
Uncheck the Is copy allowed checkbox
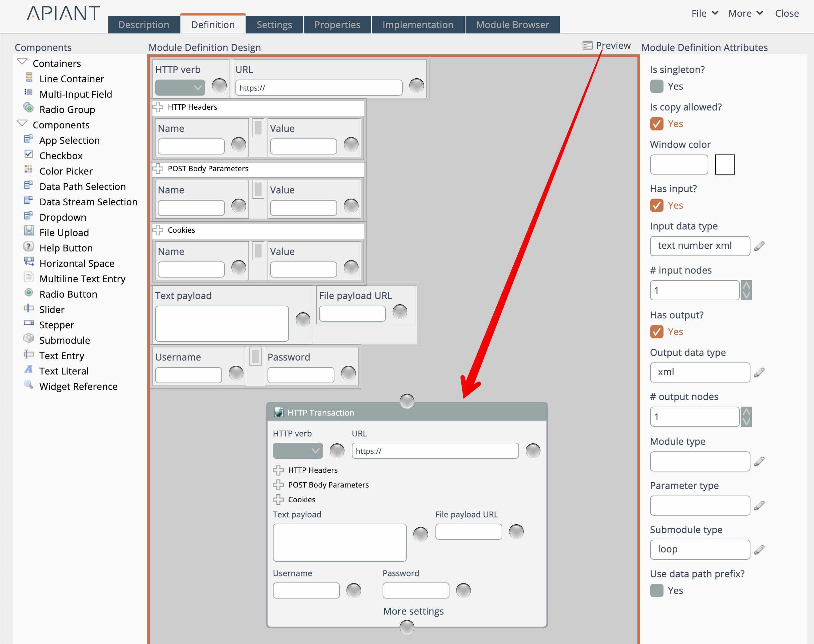point(656,124)
